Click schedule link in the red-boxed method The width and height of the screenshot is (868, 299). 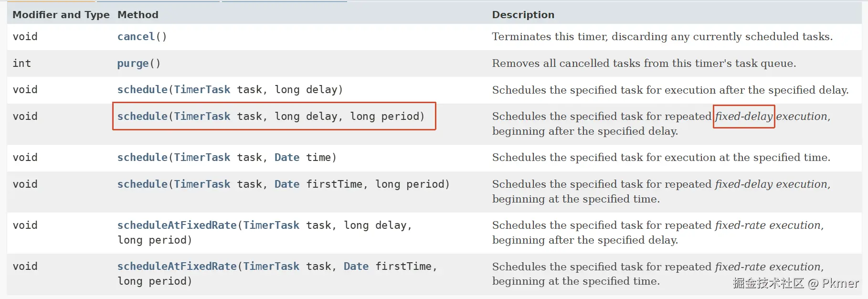[x=142, y=117]
